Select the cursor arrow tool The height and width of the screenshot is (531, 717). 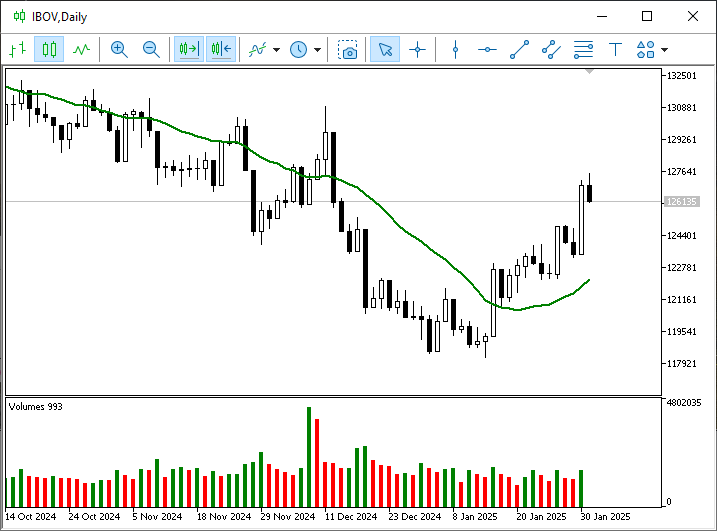coord(385,49)
